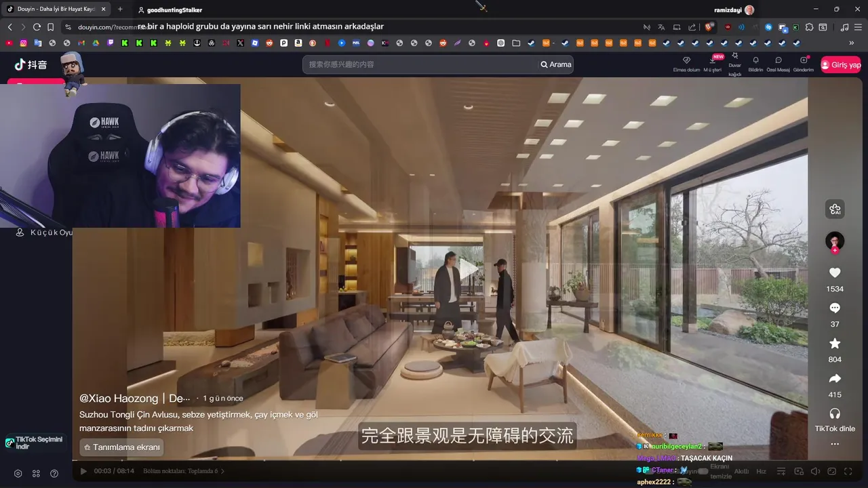
Task: Share the video via the arrow icon
Action: (x=835, y=378)
